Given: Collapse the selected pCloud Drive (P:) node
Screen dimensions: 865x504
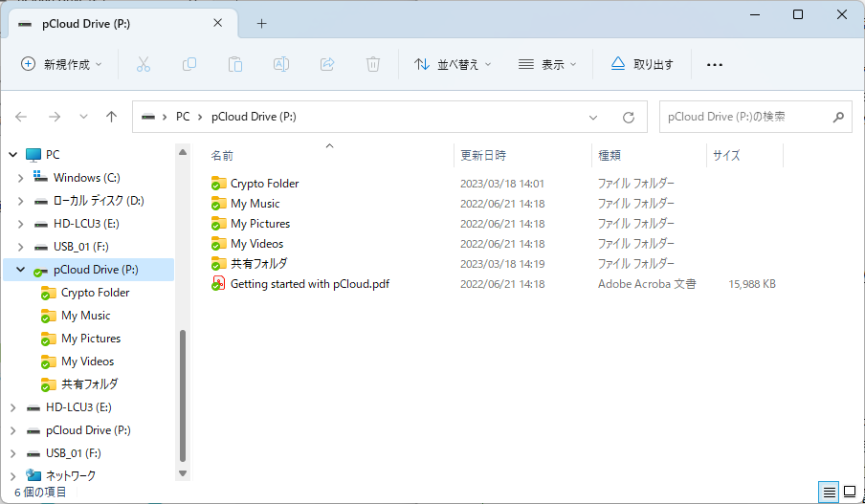Looking at the screenshot, I should pos(20,270).
